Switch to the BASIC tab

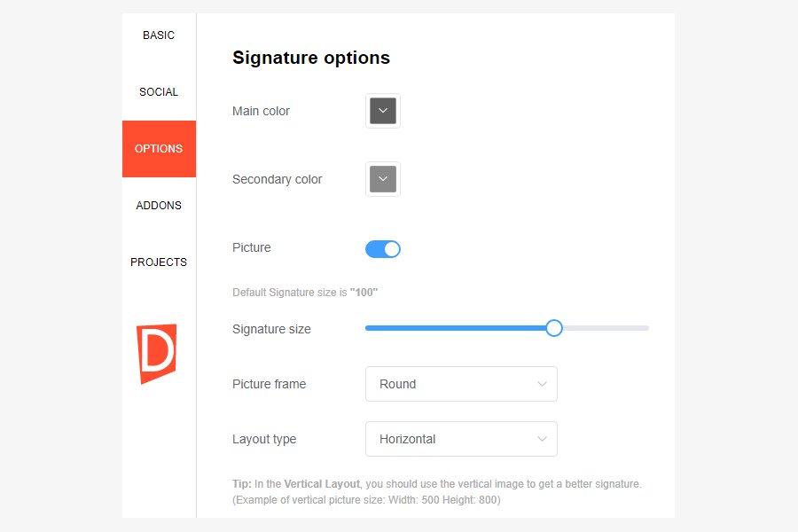pyautogui.click(x=158, y=35)
